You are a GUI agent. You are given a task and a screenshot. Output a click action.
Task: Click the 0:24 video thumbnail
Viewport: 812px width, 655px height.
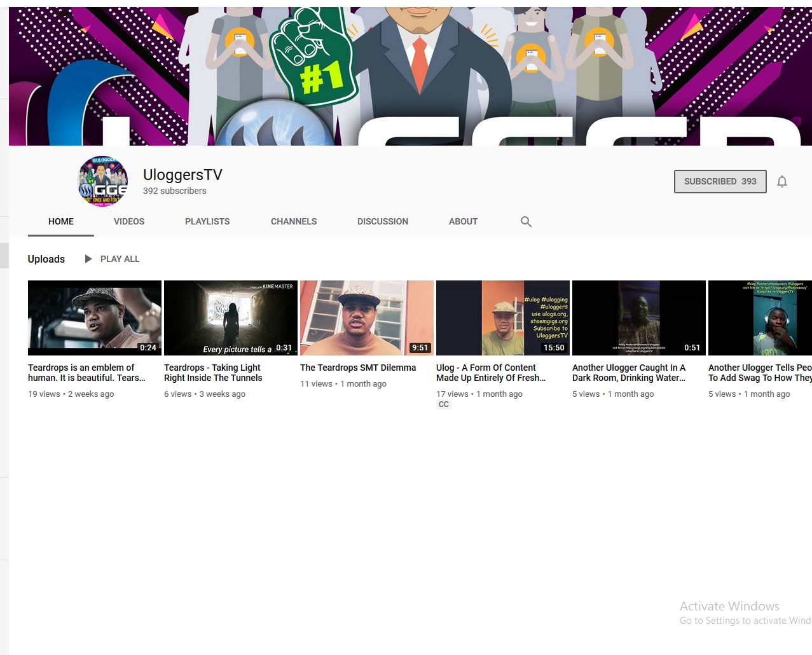tap(95, 318)
